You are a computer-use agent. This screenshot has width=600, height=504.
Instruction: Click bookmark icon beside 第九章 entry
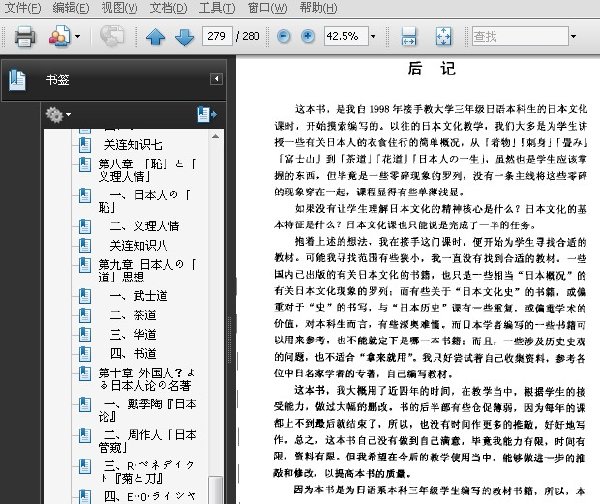coord(85,265)
